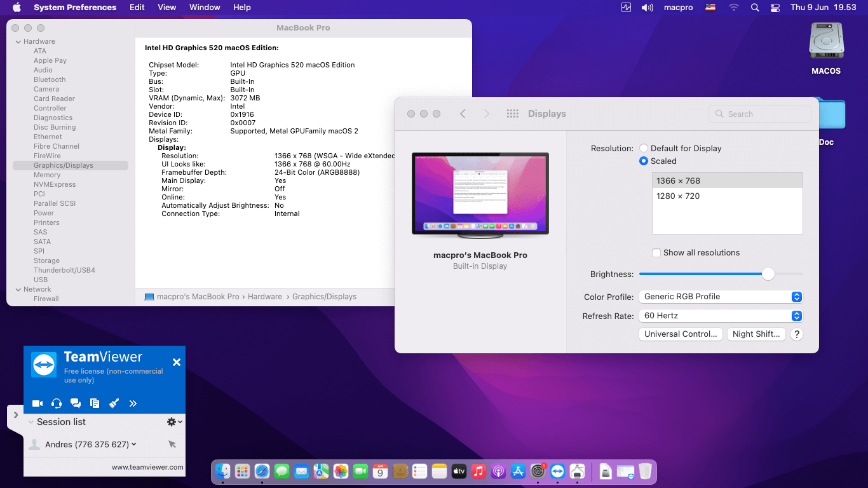Enable Show all resolutions checkbox
The width and height of the screenshot is (868, 488).
pos(656,253)
